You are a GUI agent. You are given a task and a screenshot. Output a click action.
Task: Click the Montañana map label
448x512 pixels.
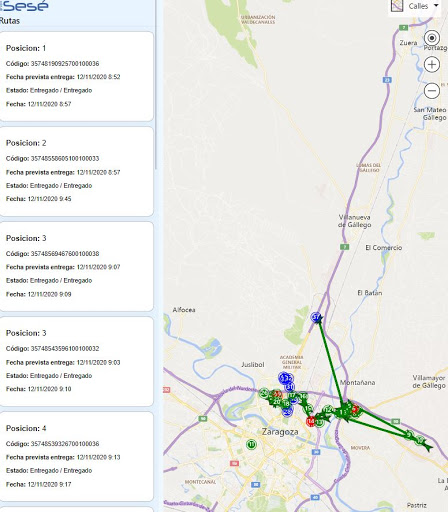tap(357, 382)
